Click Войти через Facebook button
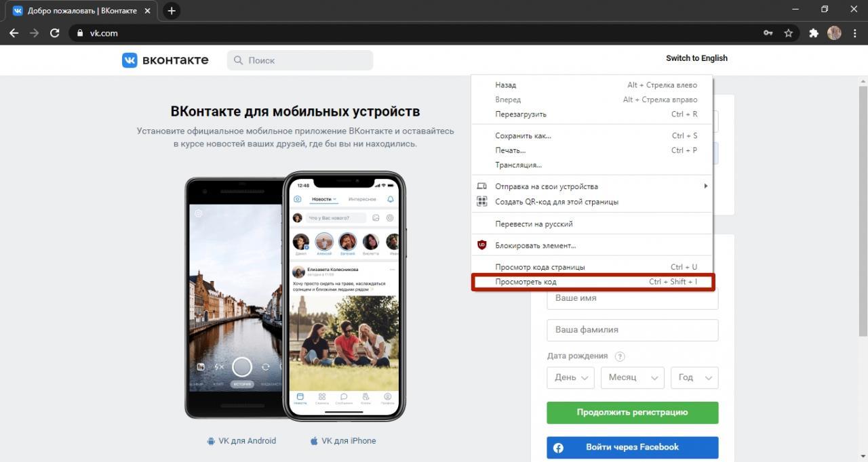 point(632,447)
